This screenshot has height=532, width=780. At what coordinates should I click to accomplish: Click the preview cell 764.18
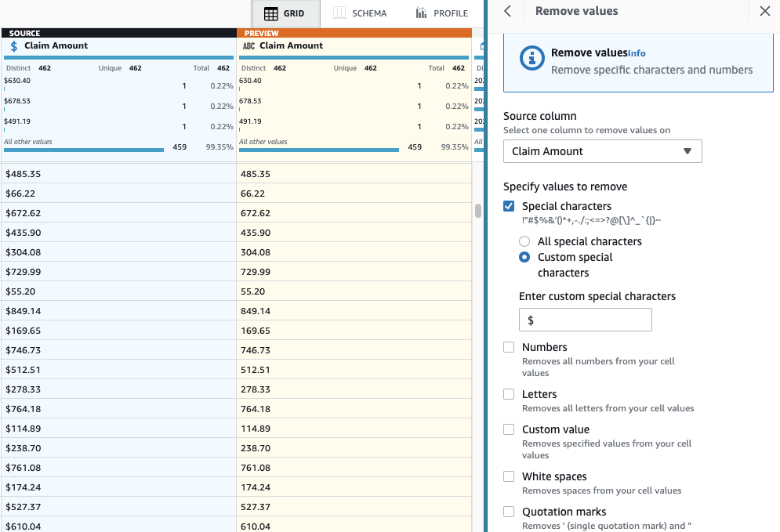coord(354,409)
